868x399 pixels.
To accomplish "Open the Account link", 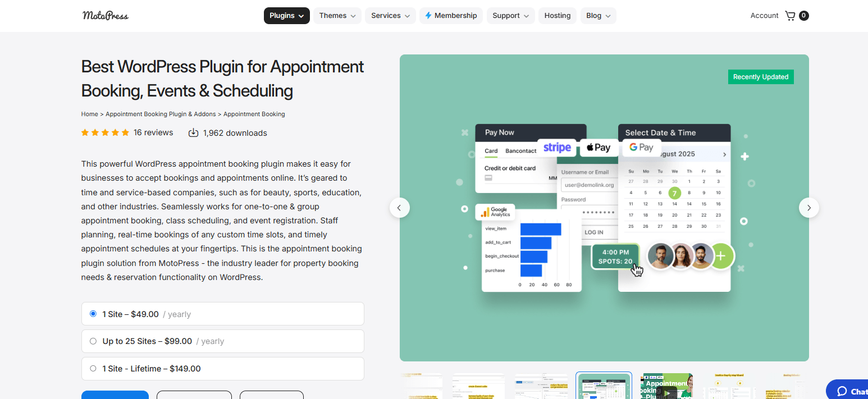I will click(764, 16).
